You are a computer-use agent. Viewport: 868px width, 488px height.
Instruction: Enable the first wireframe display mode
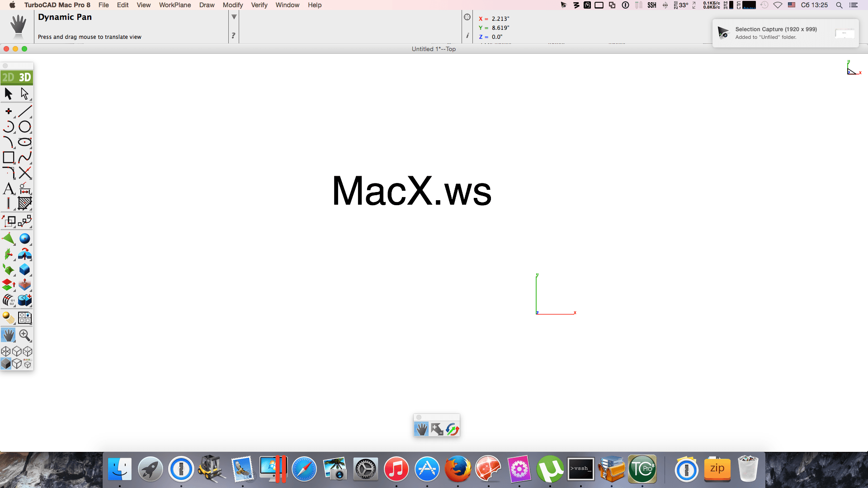pos(6,351)
